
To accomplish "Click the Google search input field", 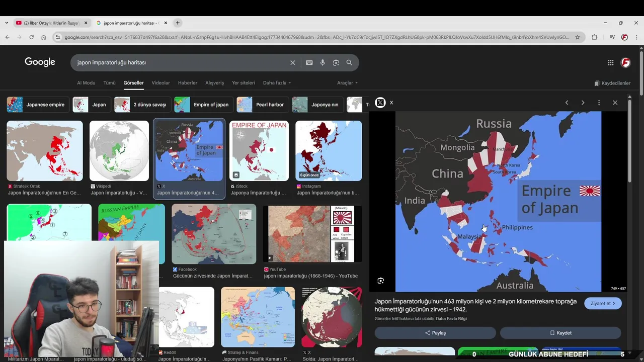I will pos(181,63).
